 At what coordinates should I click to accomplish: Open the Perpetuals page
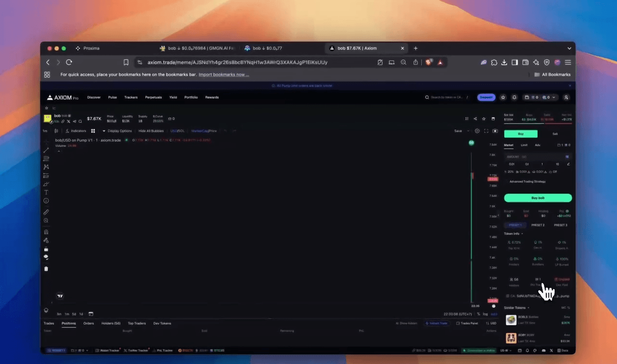pos(154,97)
